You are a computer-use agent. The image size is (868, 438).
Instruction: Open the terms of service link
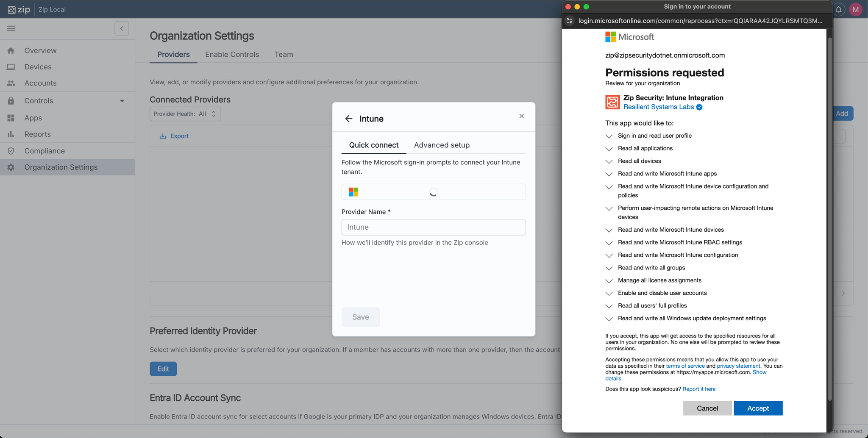tap(685, 366)
